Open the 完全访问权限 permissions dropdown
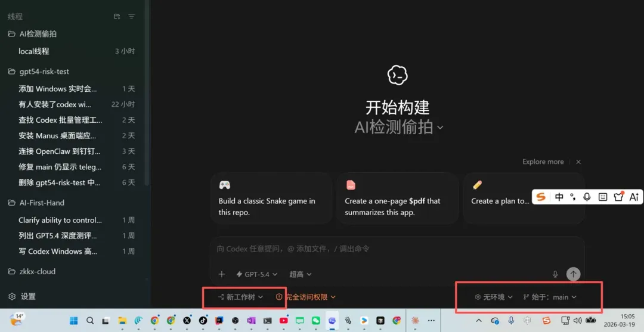Image resolution: width=644 pixels, height=332 pixels. tap(306, 297)
